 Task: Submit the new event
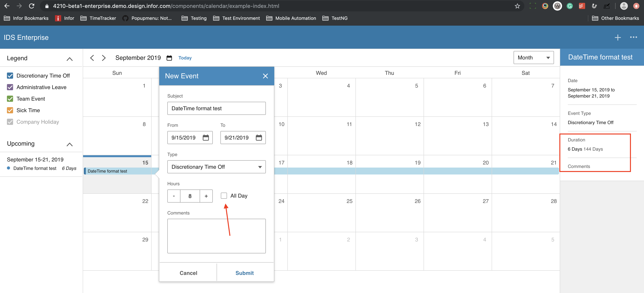tap(244, 273)
